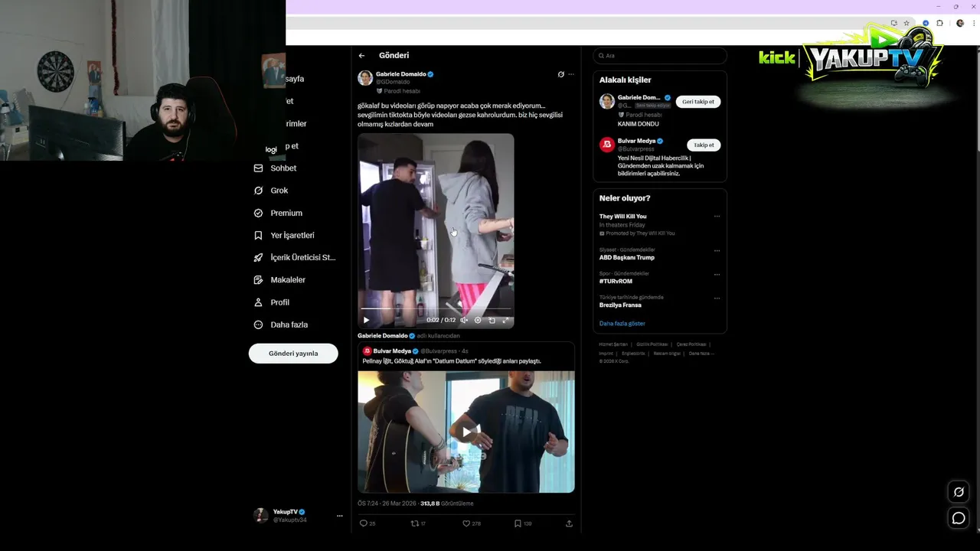Image resolution: width=980 pixels, height=551 pixels.
Task: Open Gabriele Domaldo's post author avatar
Action: pyautogui.click(x=365, y=78)
